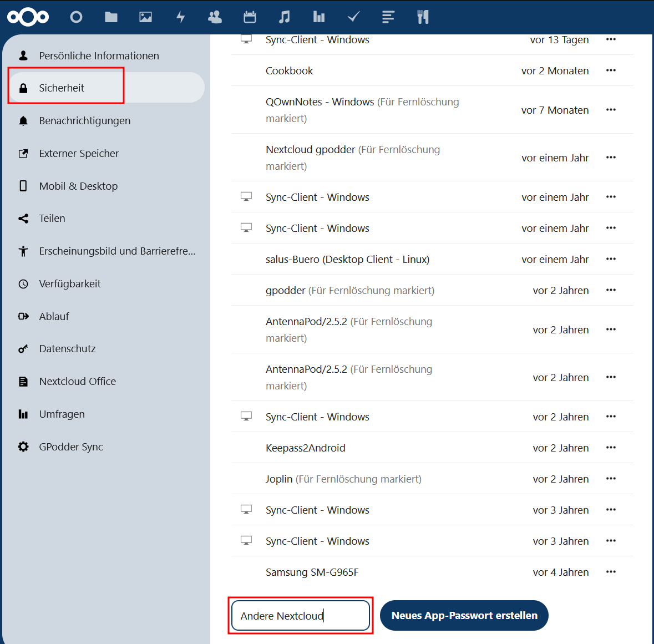Go to Benachrichtigungen settings section

(x=84, y=121)
